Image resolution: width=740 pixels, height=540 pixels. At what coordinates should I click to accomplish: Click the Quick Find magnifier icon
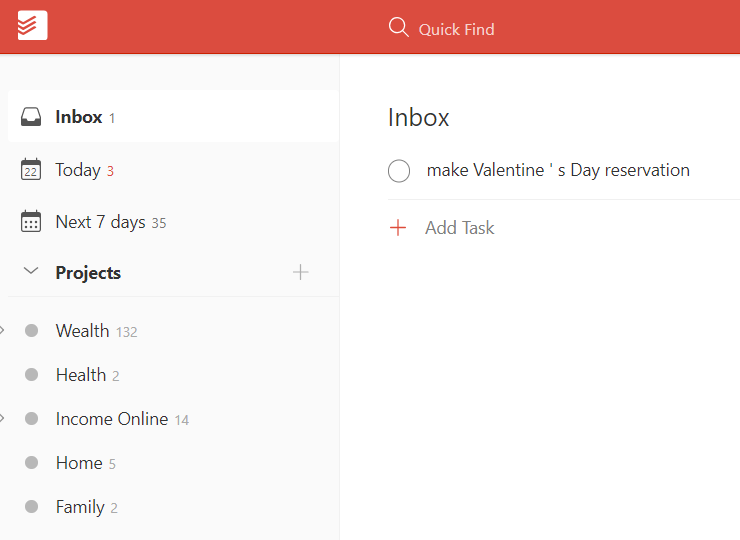point(398,27)
